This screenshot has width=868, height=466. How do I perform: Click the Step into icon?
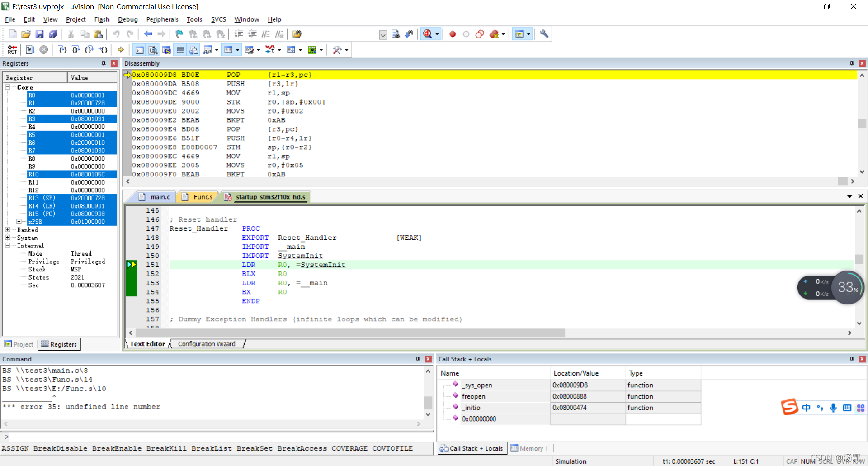pyautogui.click(x=62, y=50)
